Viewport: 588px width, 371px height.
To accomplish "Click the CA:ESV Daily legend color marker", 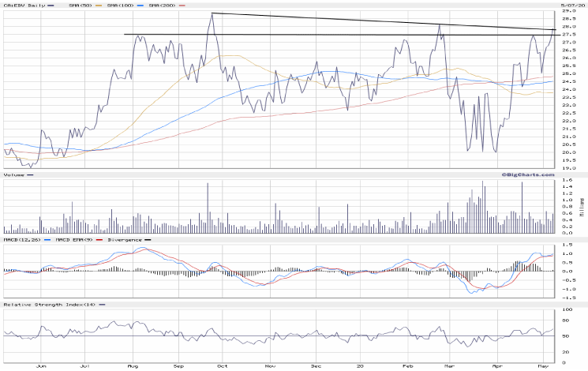I will click(x=51, y=5).
